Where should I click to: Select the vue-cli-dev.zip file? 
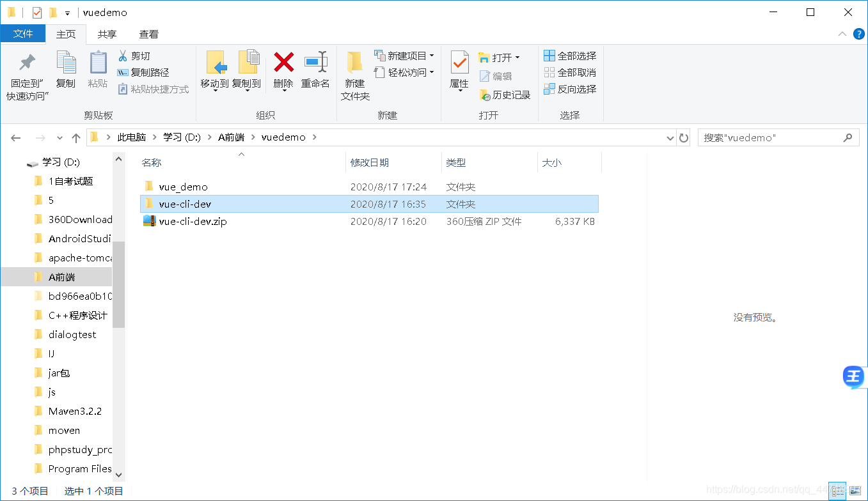pos(193,221)
